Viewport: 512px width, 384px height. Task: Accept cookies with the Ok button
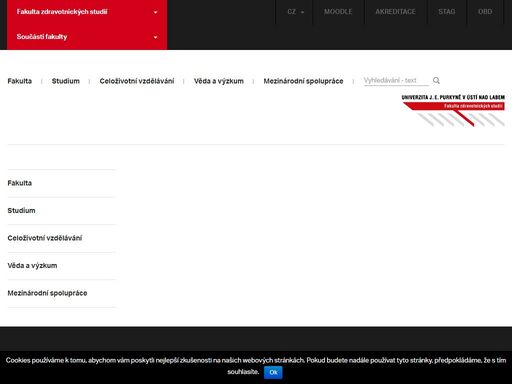coord(273,372)
